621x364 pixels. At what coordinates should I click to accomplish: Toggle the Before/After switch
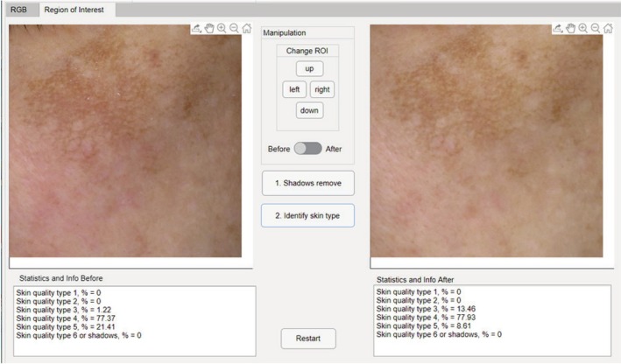pyautogui.click(x=307, y=149)
